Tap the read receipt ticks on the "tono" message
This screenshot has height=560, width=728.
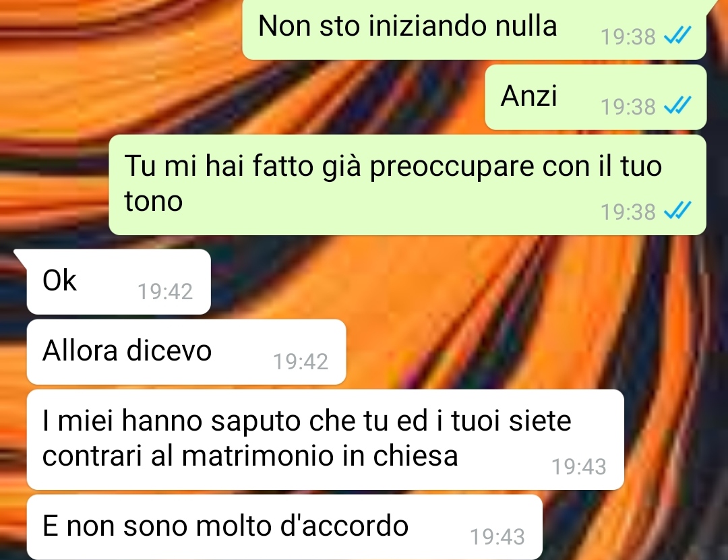(677, 211)
